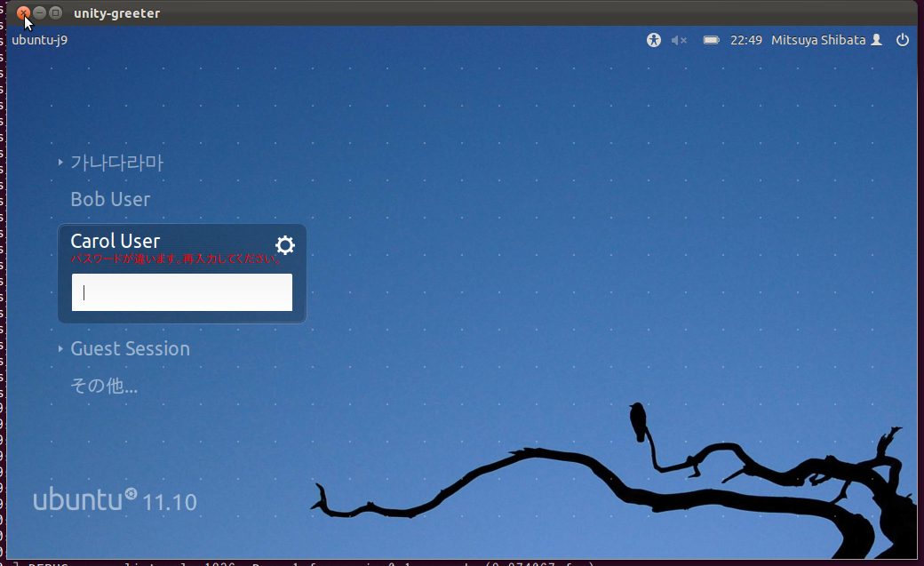This screenshot has height=566, width=924.
Task: Click the session gear icon for Carol User
Action: click(285, 244)
